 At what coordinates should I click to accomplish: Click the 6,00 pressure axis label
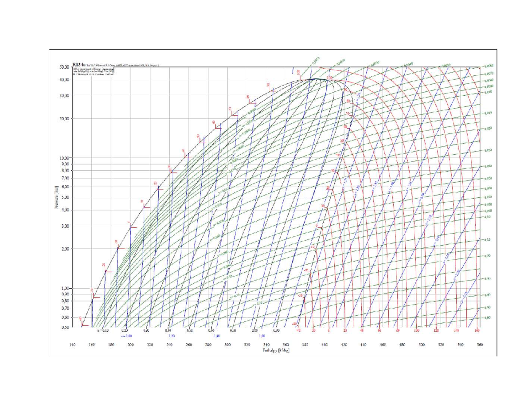(x=65, y=187)
